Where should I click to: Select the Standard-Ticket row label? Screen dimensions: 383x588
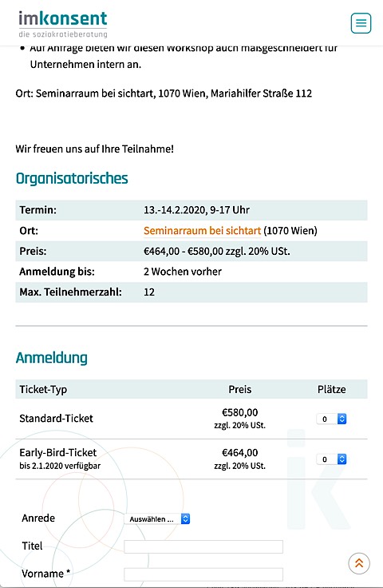56,419
